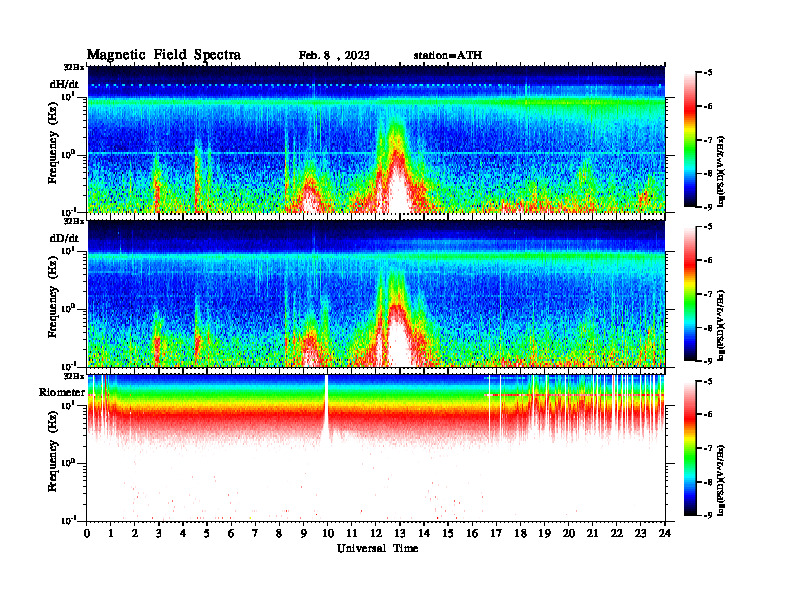
Task: Click the "-7" tick on dD/dt color scale
Action: [708, 294]
